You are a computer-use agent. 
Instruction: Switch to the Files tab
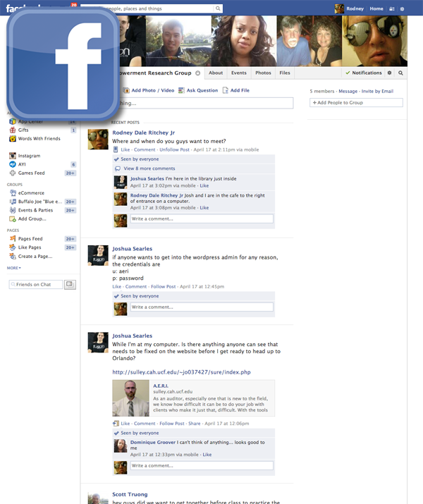coord(285,73)
